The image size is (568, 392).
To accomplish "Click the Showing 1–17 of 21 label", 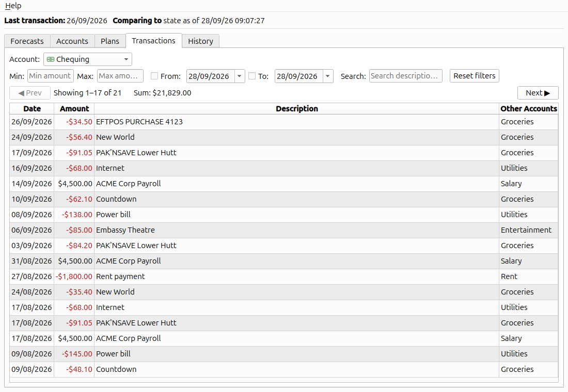I will (x=88, y=93).
